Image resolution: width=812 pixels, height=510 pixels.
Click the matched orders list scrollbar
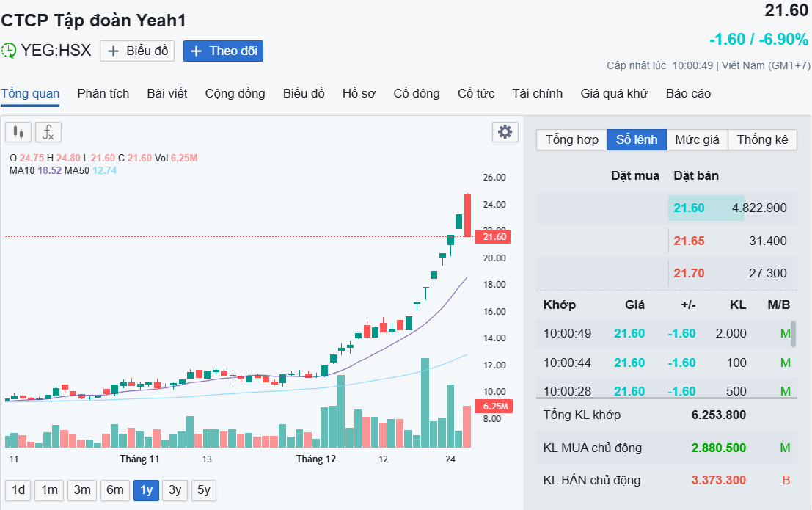pyautogui.click(x=793, y=333)
